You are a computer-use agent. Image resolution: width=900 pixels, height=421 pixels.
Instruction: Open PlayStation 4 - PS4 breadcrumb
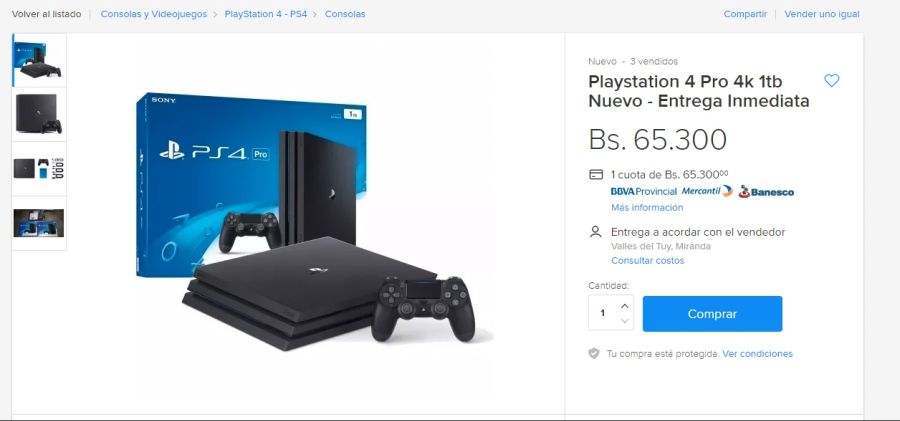(266, 14)
